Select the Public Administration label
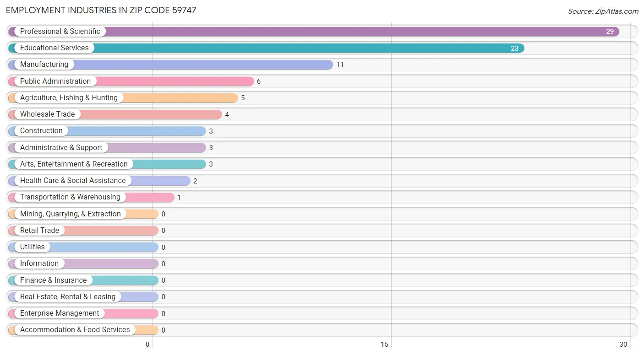This screenshot has width=644, height=355. pyautogui.click(x=55, y=81)
